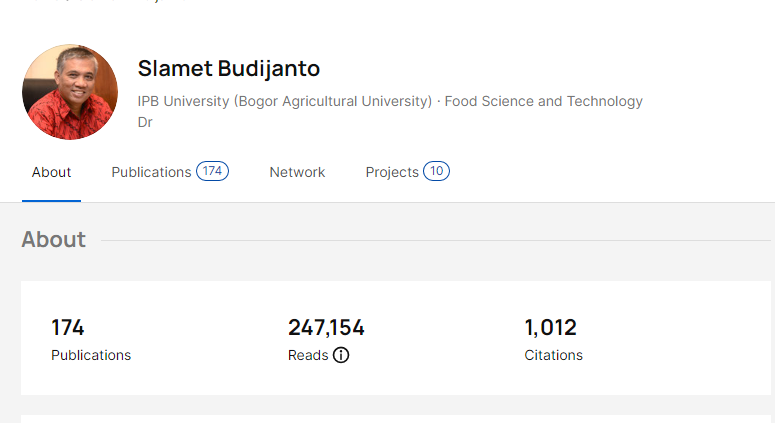This screenshot has width=775, height=423.
Task: Click the 174 publications stat number
Action: (68, 327)
